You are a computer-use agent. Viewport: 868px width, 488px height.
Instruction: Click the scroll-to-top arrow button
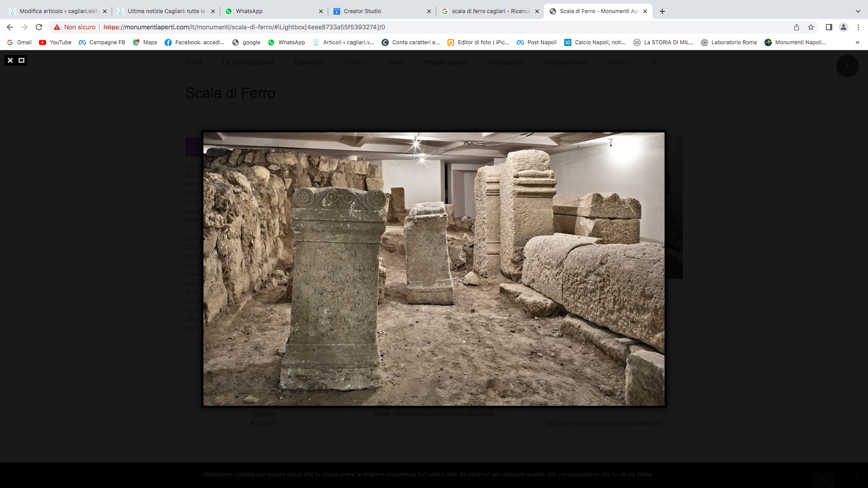(x=823, y=480)
